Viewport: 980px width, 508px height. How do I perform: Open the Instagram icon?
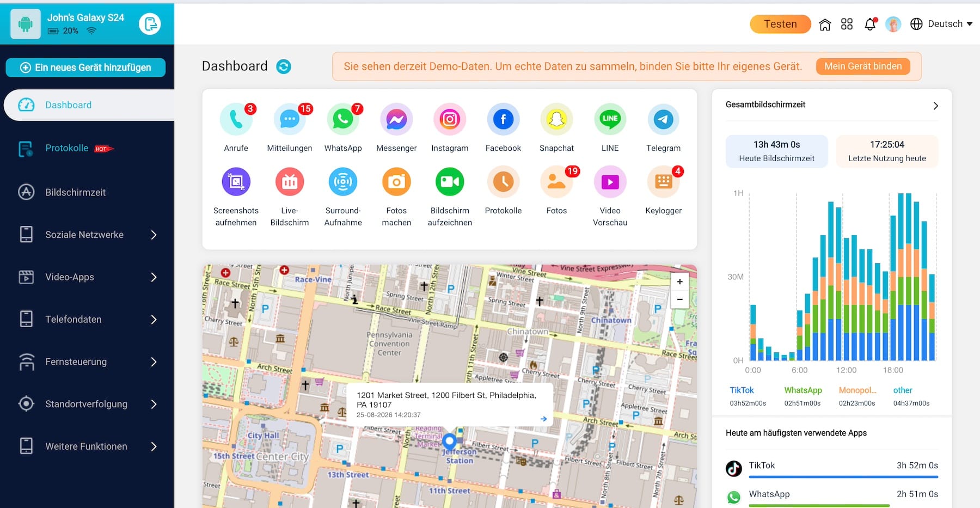(x=450, y=119)
